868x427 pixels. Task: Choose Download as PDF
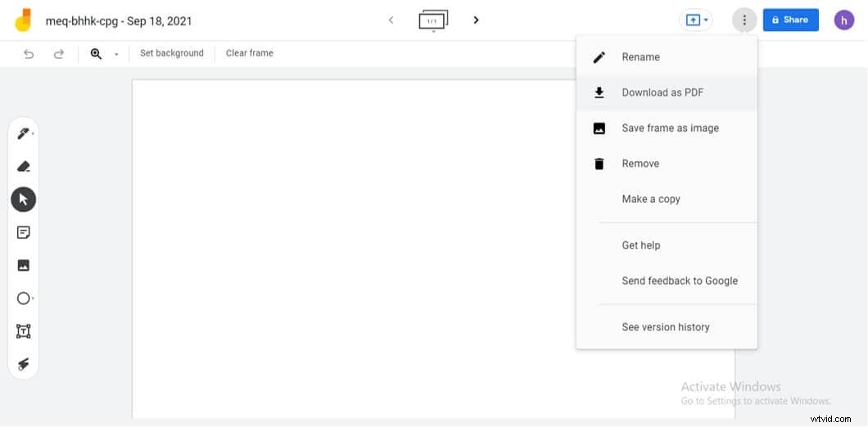pyautogui.click(x=667, y=92)
